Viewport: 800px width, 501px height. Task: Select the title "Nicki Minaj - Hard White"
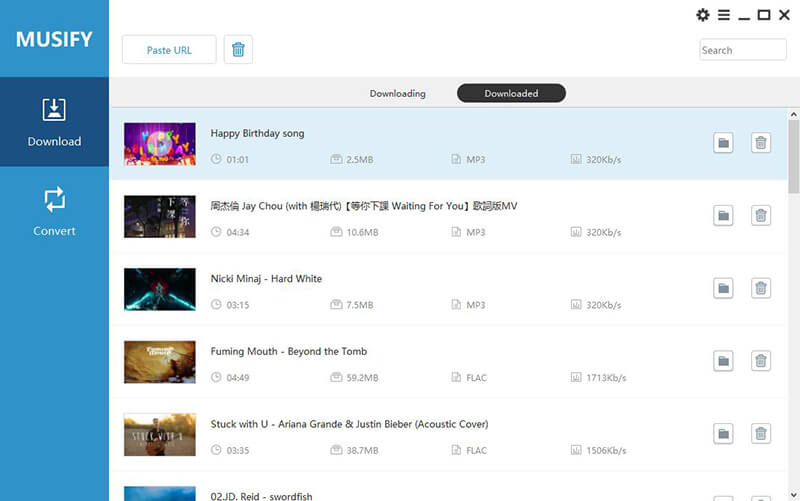pos(266,279)
